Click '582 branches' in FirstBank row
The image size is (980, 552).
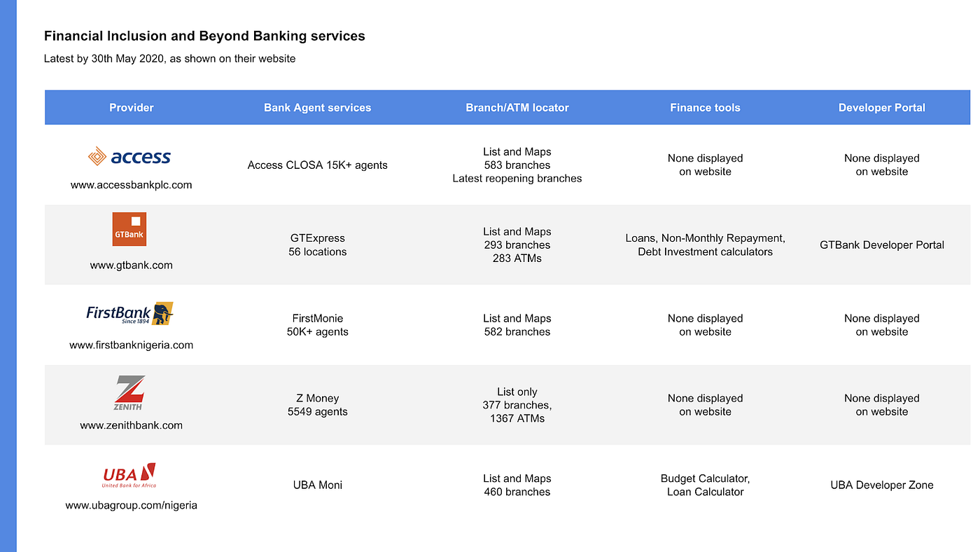coord(517,331)
